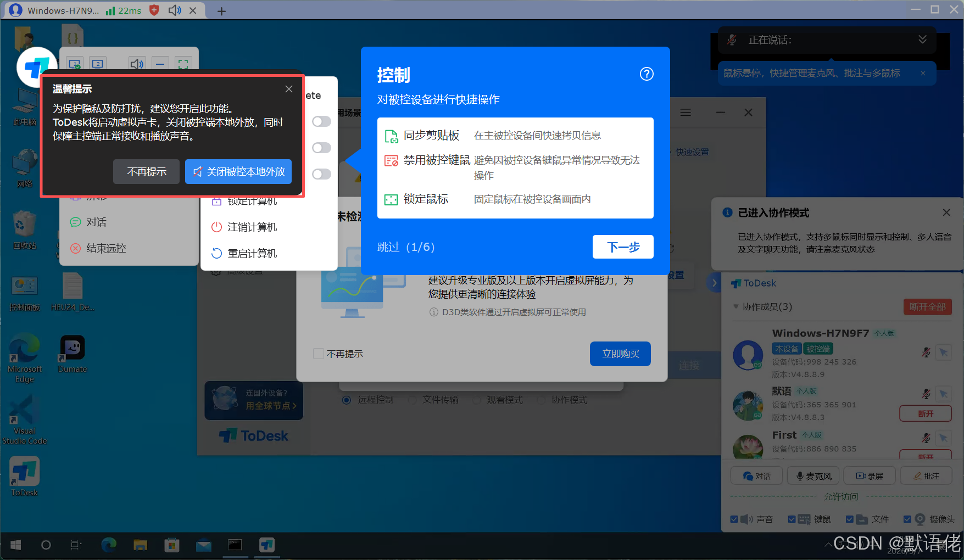Toggle the third switch in the submenu
The height and width of the screenshot is (560, 964).
(x=322, y=174)
